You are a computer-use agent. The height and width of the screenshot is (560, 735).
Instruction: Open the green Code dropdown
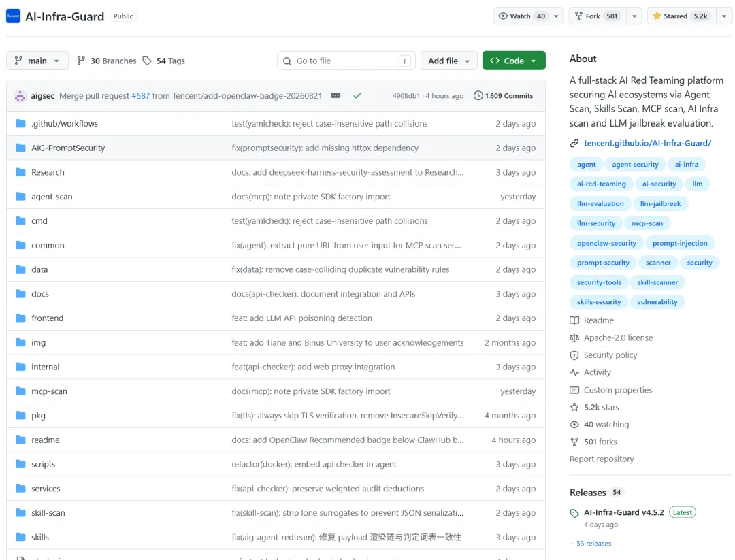click(514, 61)
